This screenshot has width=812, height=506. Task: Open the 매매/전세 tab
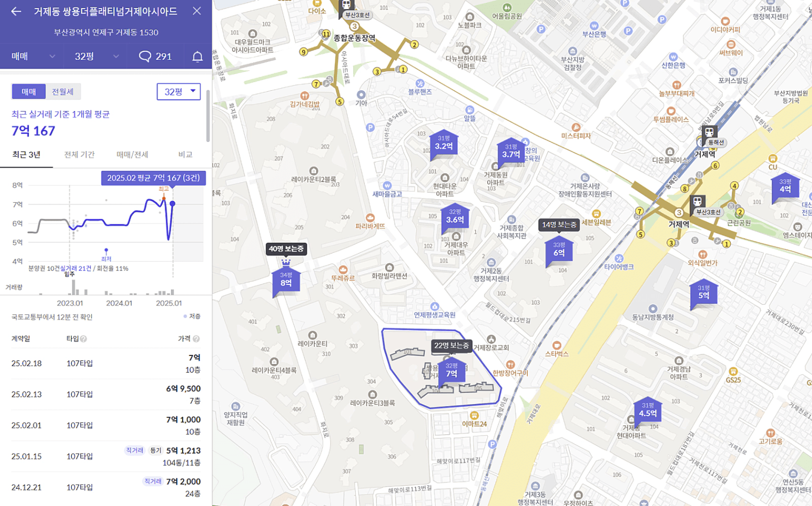tap(132, 155)
